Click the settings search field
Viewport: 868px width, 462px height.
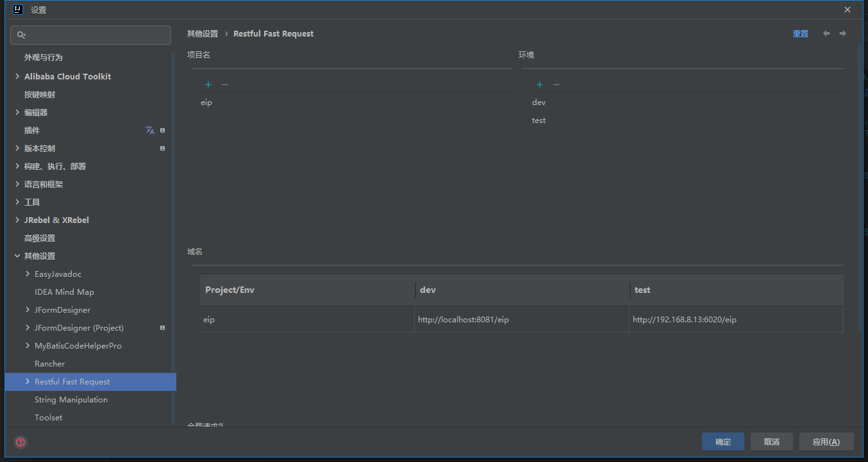[96, 35]
